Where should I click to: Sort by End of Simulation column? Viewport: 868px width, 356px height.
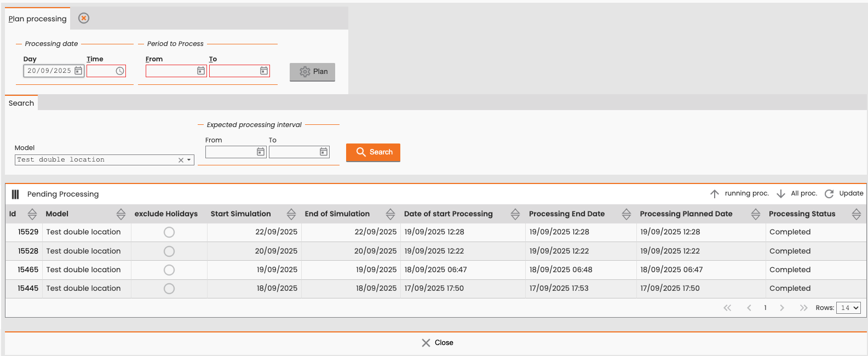click(390, 214)
